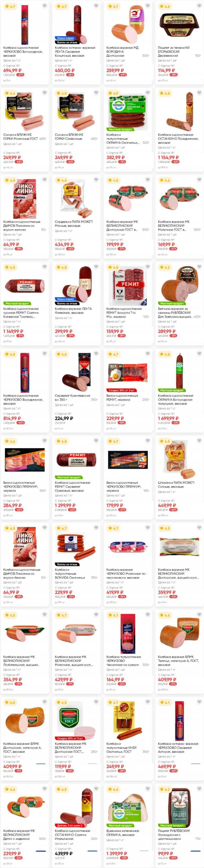Screen dimensions: 204x868
Task: Favorite the ОКРАИНА Охотничьи sausages card
Action: (148, 93)
